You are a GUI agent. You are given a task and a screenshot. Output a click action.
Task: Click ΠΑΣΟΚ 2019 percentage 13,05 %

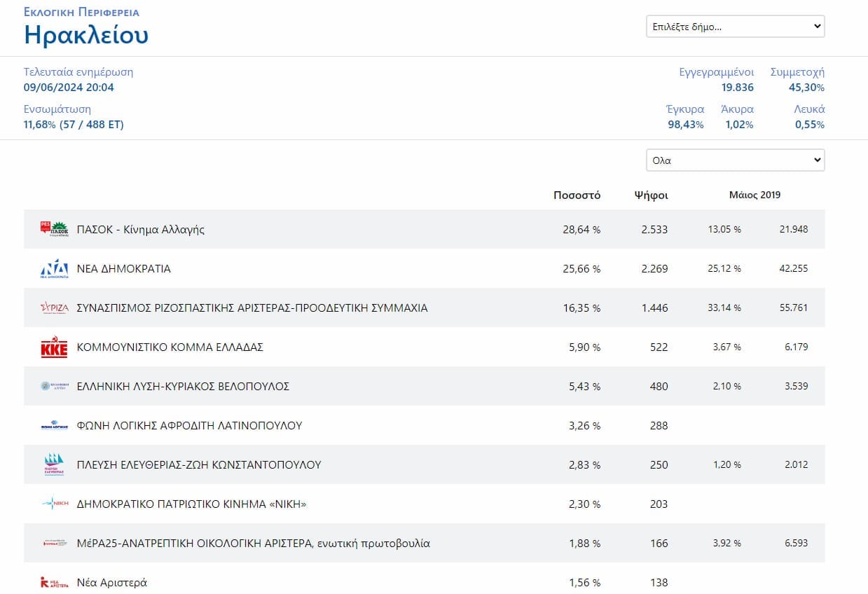coord(724,229)
